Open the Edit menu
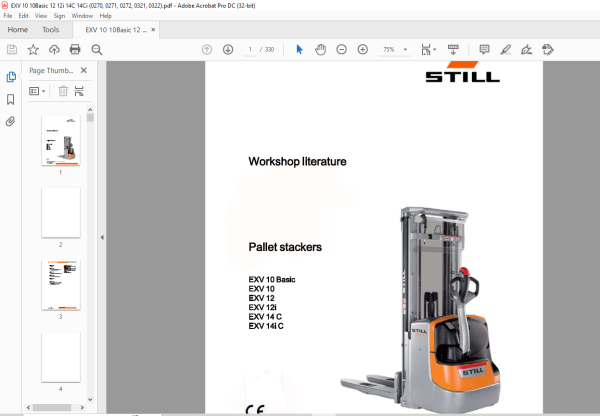 23,16
